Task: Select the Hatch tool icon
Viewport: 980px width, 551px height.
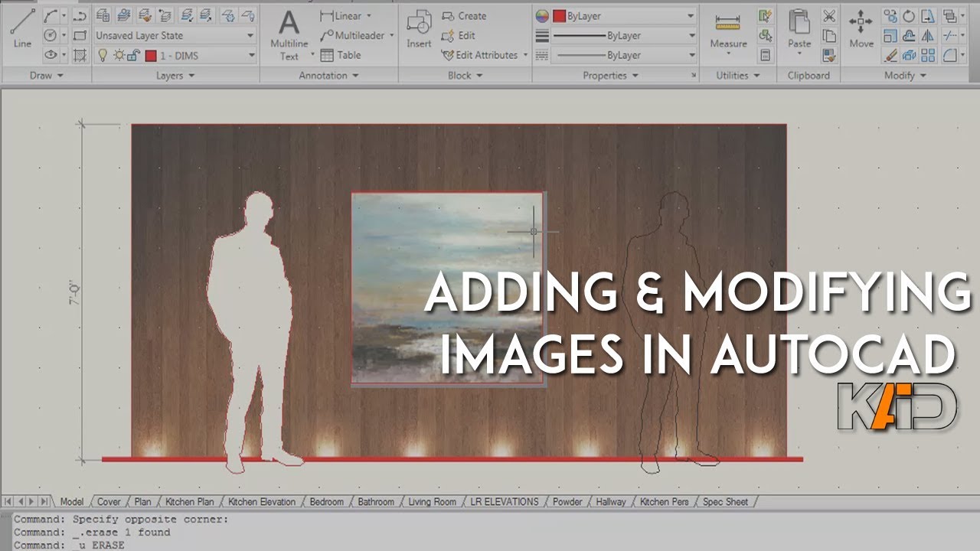Action: click(x=80, y=54)
